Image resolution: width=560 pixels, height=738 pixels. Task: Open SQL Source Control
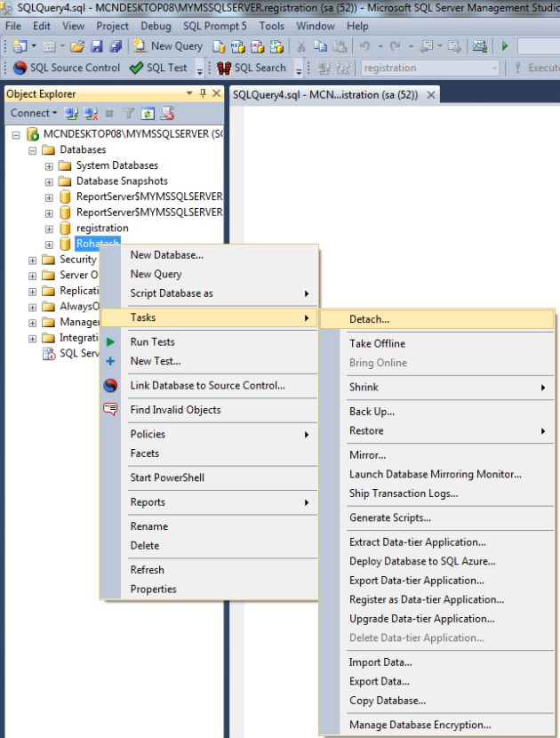pos(67,68)
